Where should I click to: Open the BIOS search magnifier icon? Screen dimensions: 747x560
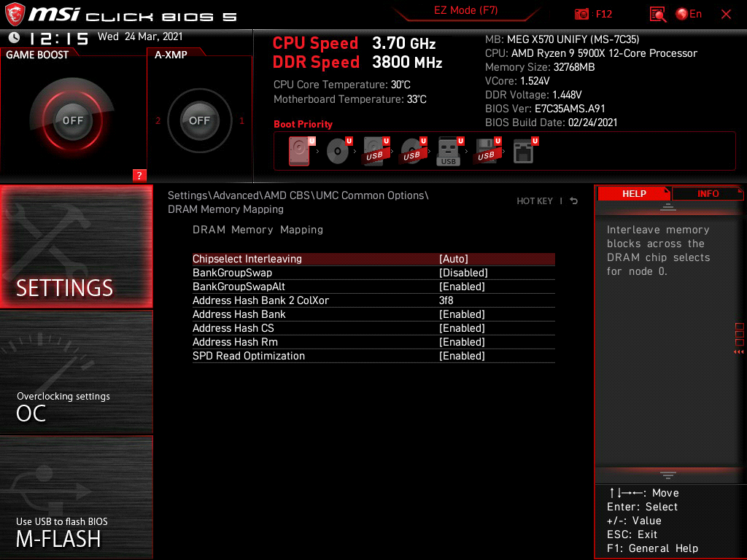657,15
